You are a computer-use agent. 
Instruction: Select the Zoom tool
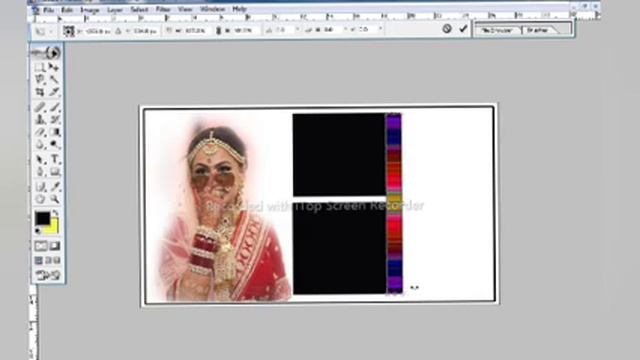click(x=55, y=199)
